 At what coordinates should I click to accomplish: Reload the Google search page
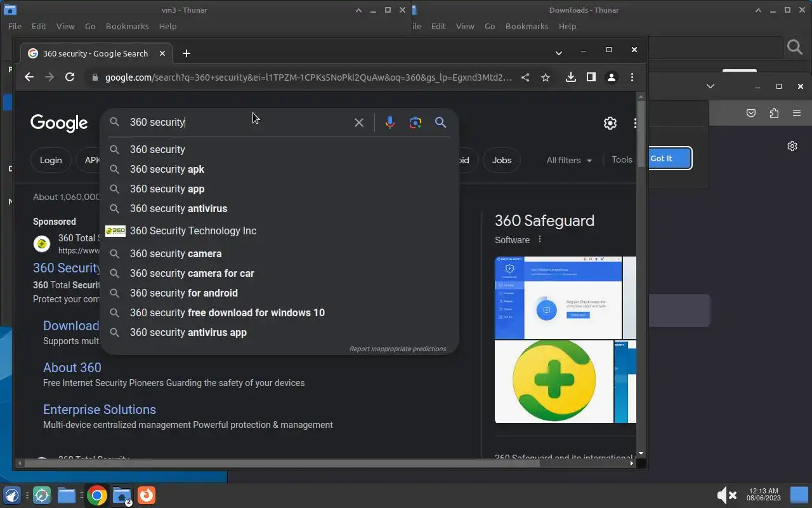[x=70, y=77]
